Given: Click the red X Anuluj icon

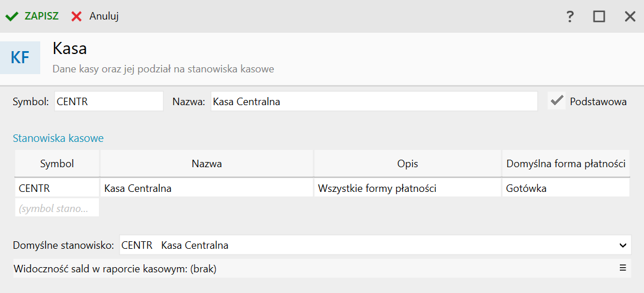Looking at the screenshot, I should click(x=76, y=17).
